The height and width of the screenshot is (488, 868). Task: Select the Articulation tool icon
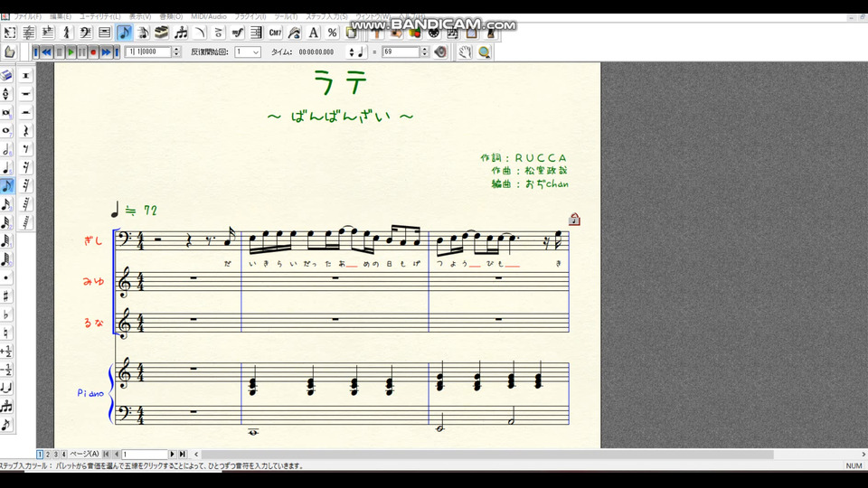click(219, 33)
